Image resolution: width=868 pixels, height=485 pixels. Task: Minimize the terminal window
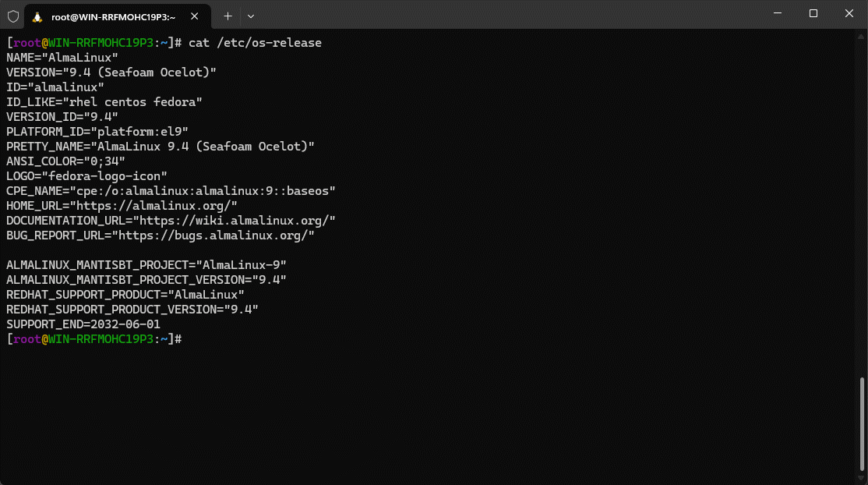(x=777, y=13)
